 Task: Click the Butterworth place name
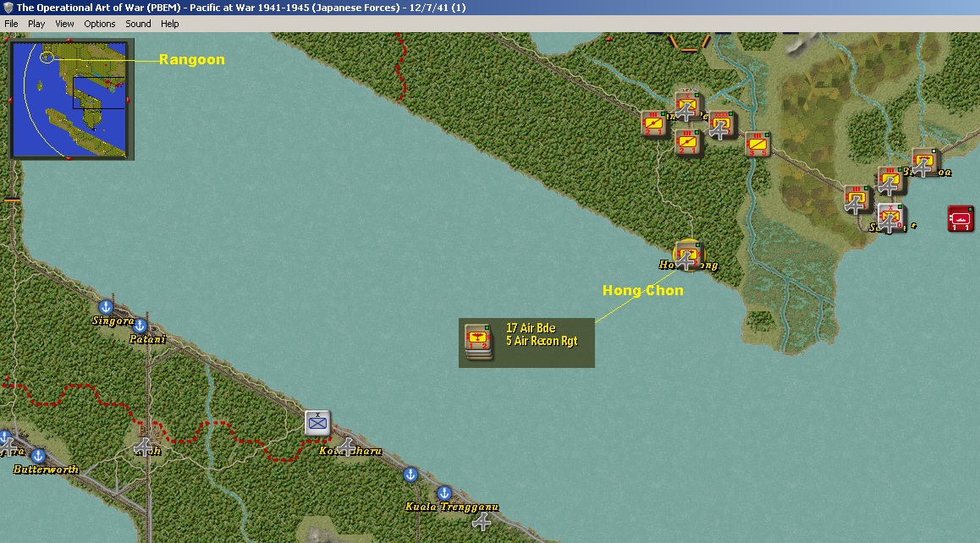pyautogui.click(x=47, y=469)
